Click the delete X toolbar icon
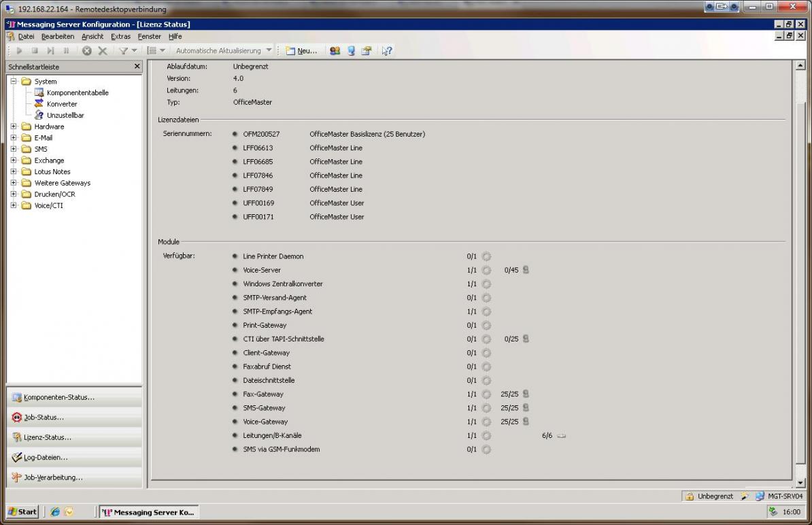 103,50
